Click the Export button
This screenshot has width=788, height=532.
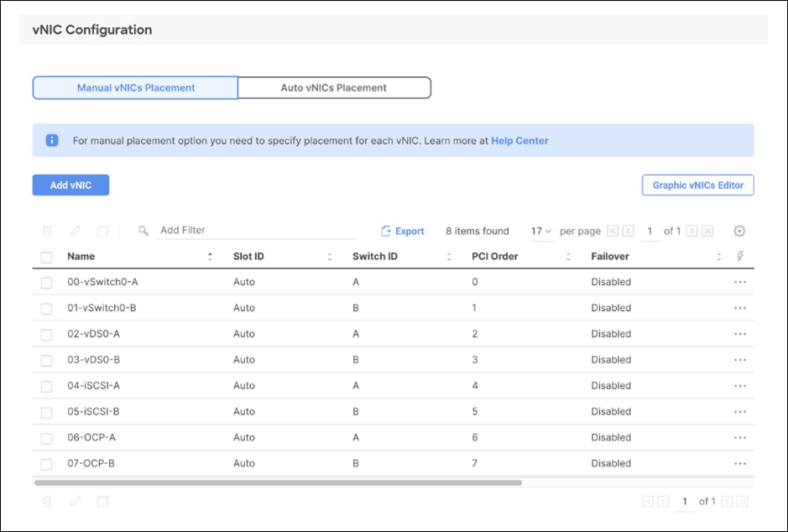tap(403, 231)
